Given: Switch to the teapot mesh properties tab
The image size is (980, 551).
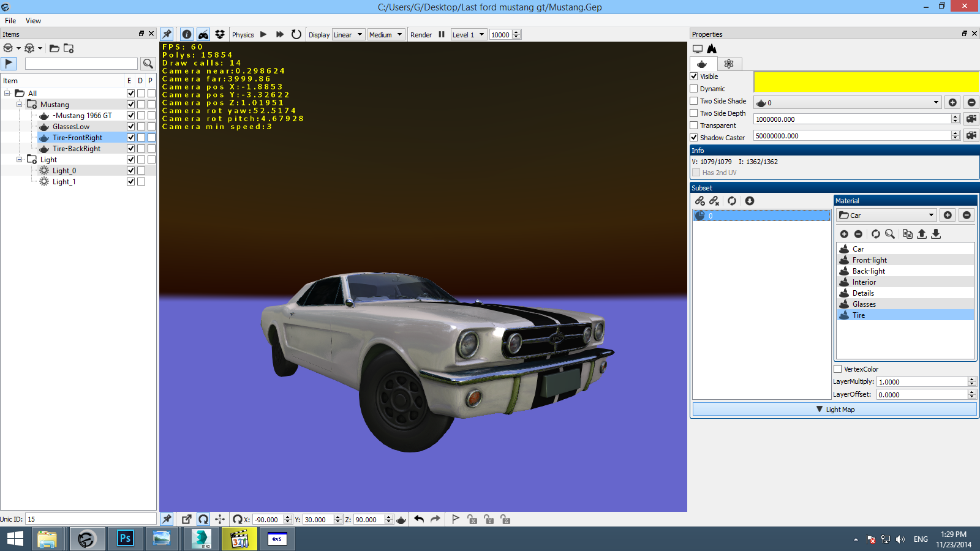Looking at the screenshot, I should point(702,64).
